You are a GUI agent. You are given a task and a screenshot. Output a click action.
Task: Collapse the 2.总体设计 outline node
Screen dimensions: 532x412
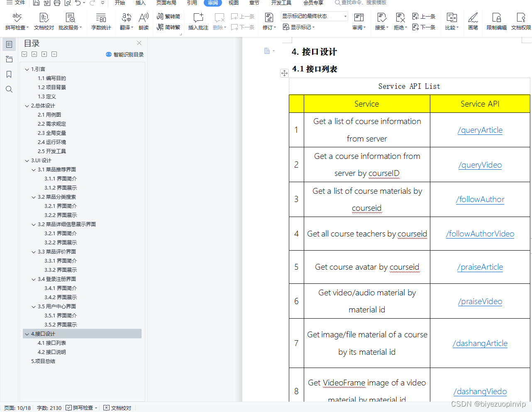click(x=27, y=106)
